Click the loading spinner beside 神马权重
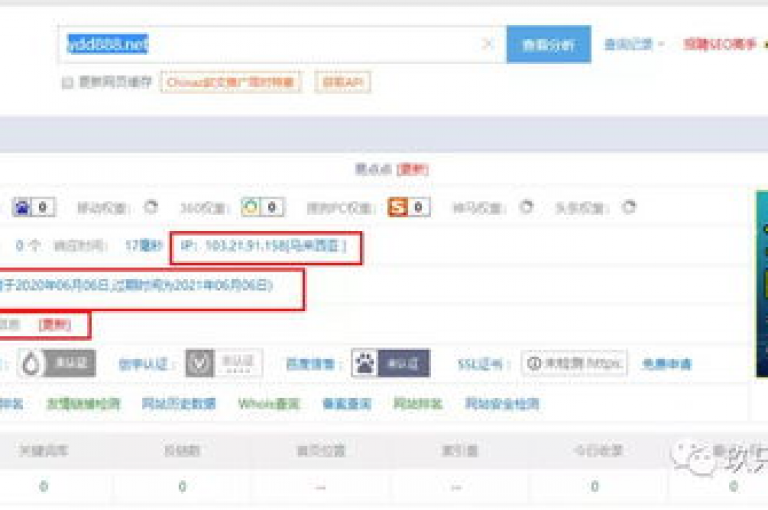This screenshot has width=768, height=510. click(x=527, y=207)
